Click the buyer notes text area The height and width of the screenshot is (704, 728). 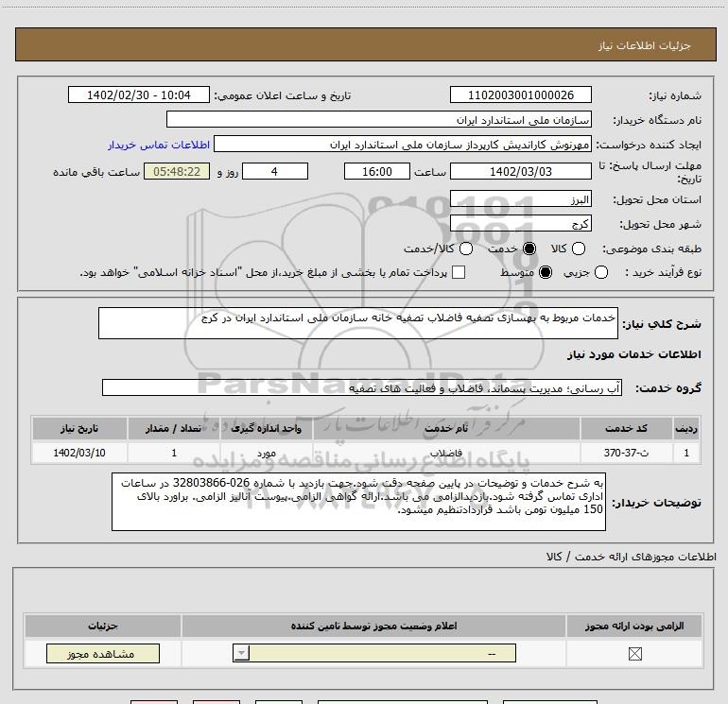(x=358, y=502)
